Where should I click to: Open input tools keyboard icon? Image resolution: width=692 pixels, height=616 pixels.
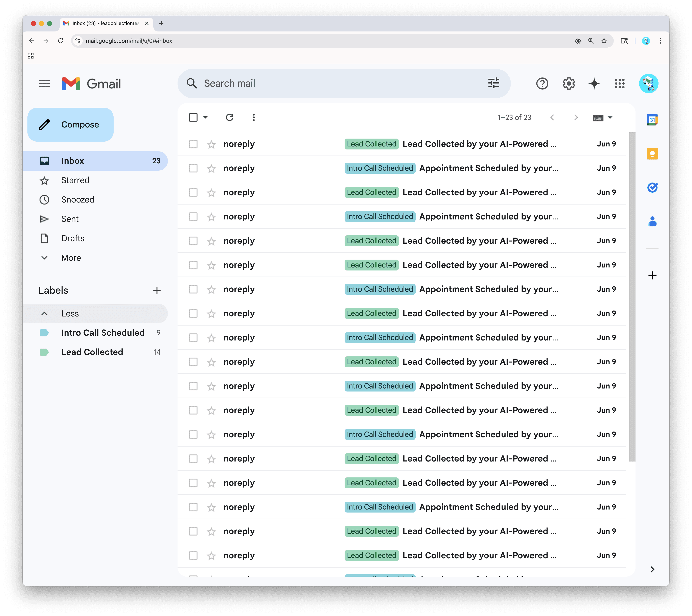[598, 118]
